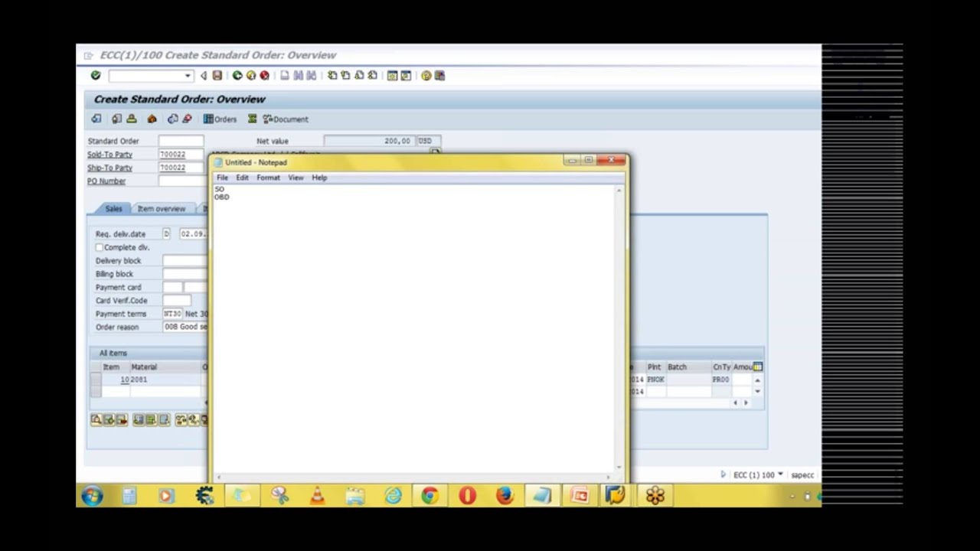This screenshot has width=980, height=551.
Task: Open Notepad File menu
Action: coord(222,178)
